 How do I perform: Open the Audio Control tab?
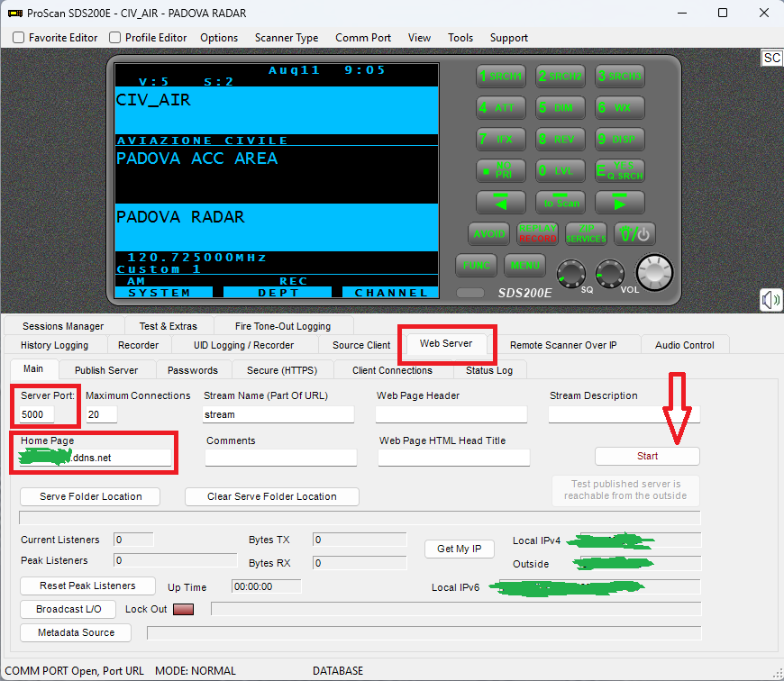point(685,345)
